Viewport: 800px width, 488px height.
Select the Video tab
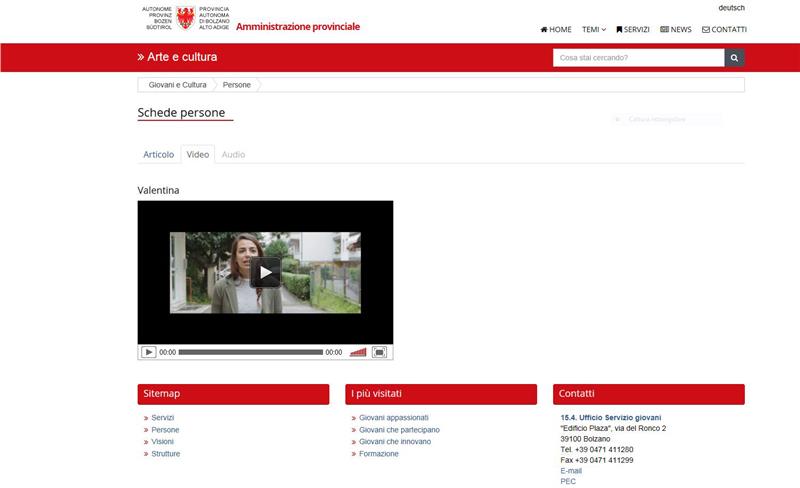198,155
